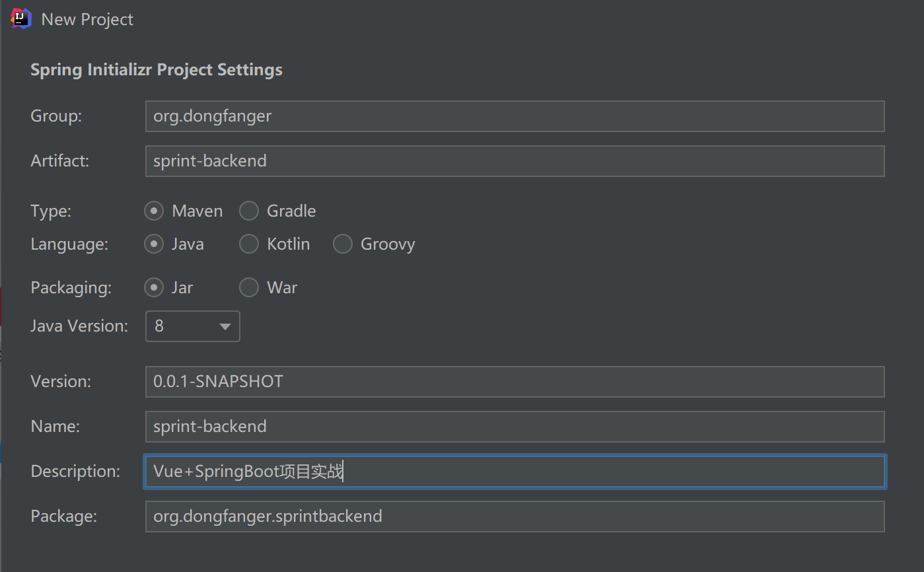
Task: Focus the Name text field
Action: [x=515, y=427]
